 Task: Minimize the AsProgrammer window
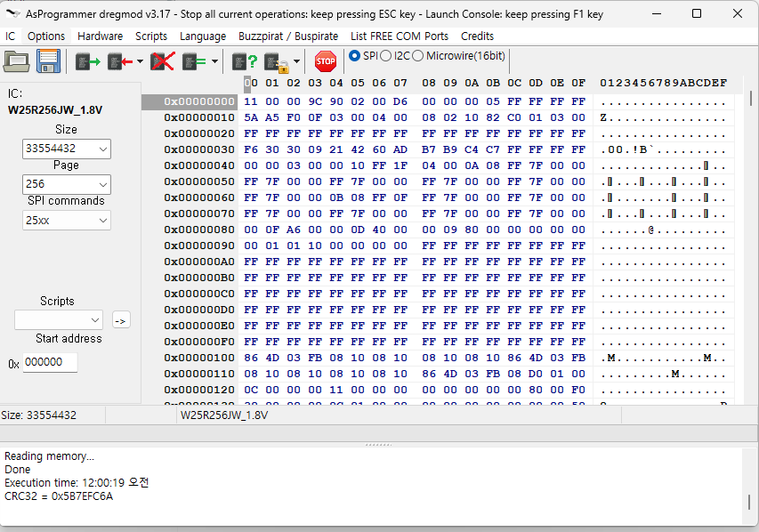[x=657, y=13]
